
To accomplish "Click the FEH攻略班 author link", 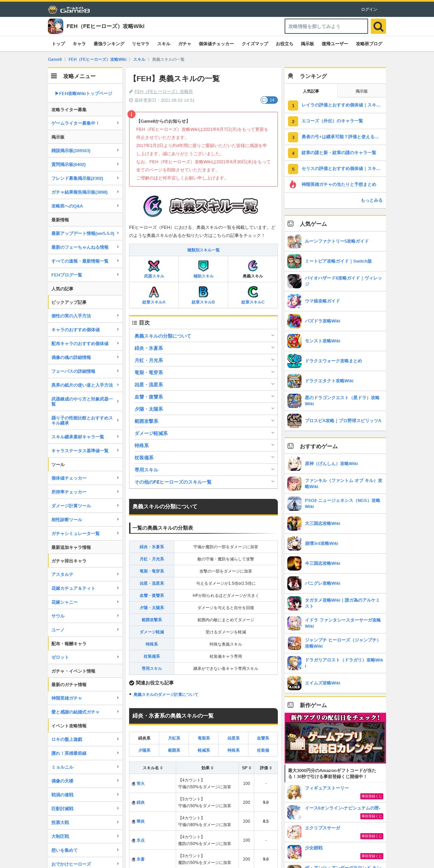I will click(x=164, y=91).
